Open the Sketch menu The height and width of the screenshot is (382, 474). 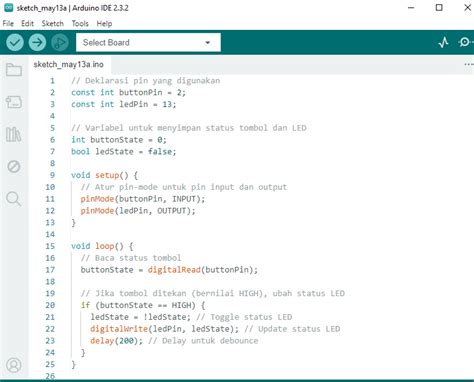pos(53,24)
